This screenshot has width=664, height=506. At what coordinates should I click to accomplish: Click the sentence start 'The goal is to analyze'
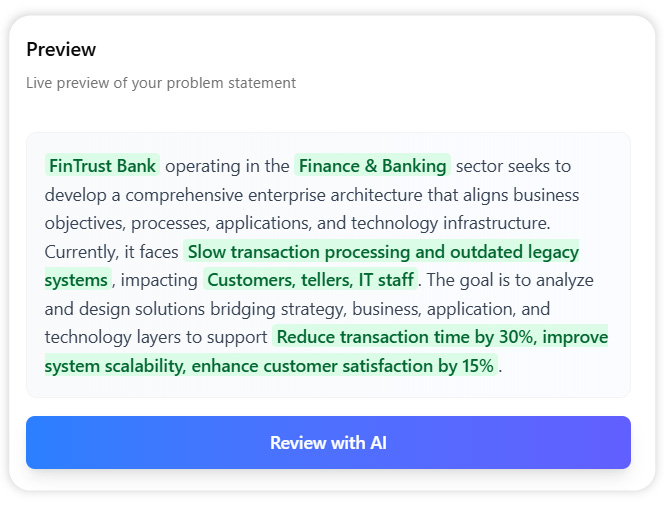tap(510, 280)
